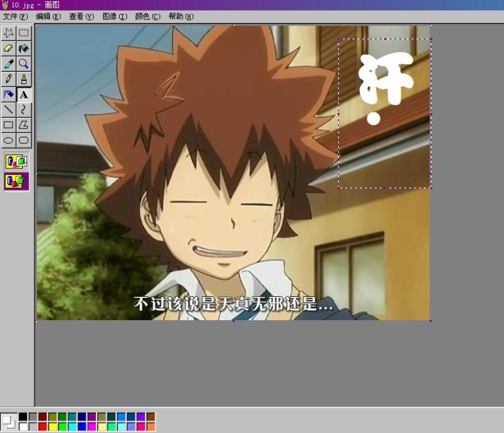Click the foreground/background color indicator box
This screenshot has height=433, width=504.
click(x=9, y=422)
